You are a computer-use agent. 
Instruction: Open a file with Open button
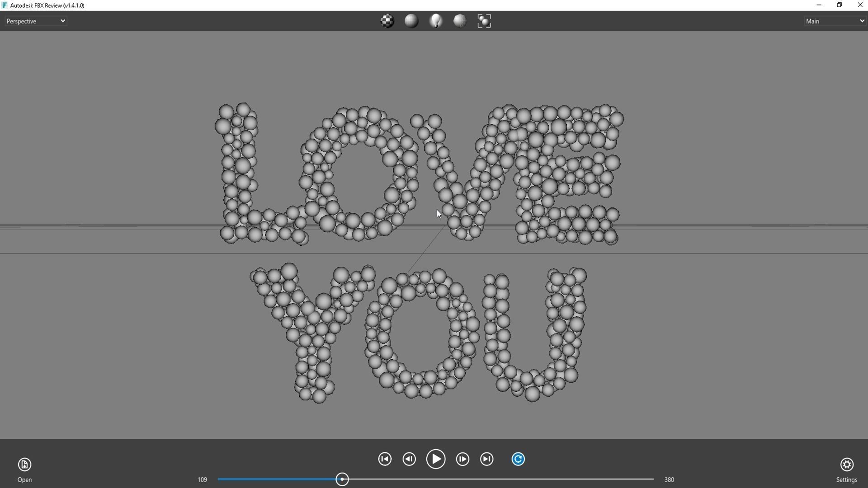coord(24,470)
